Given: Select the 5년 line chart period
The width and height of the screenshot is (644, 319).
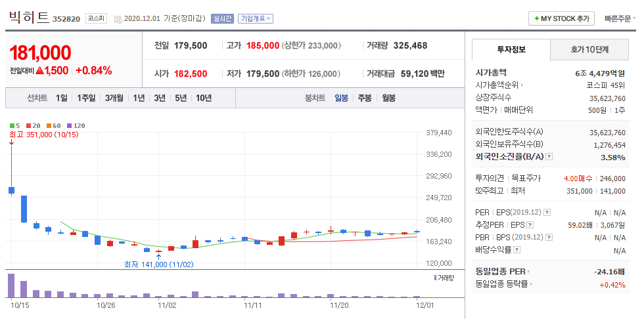Looking at the screenshot, I should tap(181, 98).
